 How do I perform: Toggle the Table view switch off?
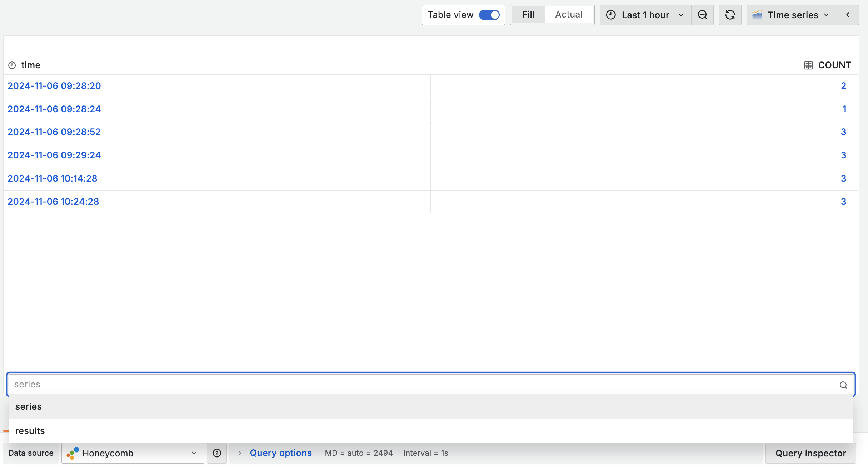pyautogui.click(x=489, y=15)
